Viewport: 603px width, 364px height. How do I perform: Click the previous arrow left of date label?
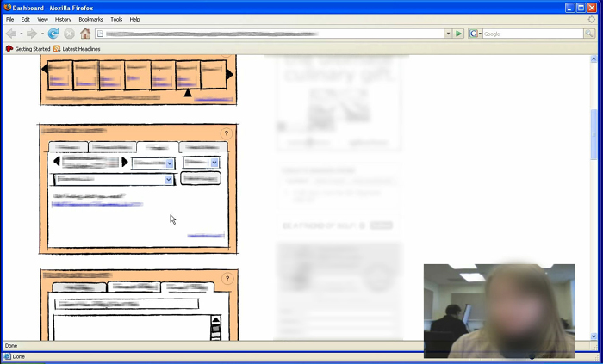57,161
